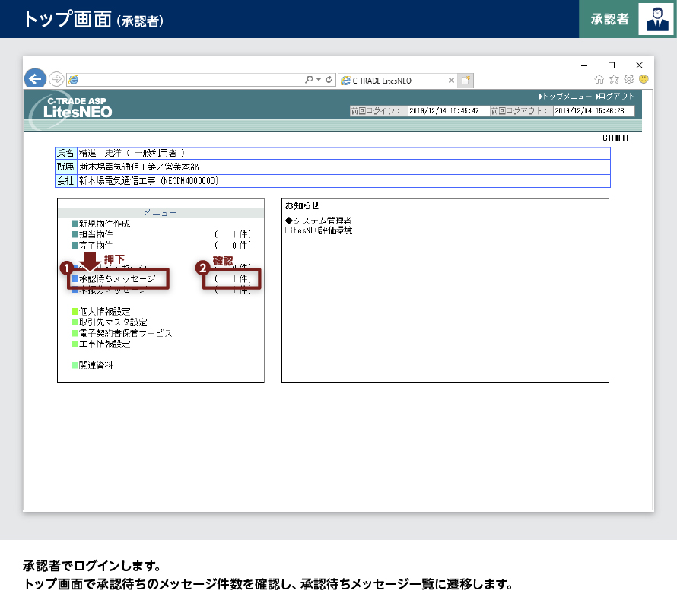
Task: Click the approver avatar icon in header
Action: tap(656, 19)
